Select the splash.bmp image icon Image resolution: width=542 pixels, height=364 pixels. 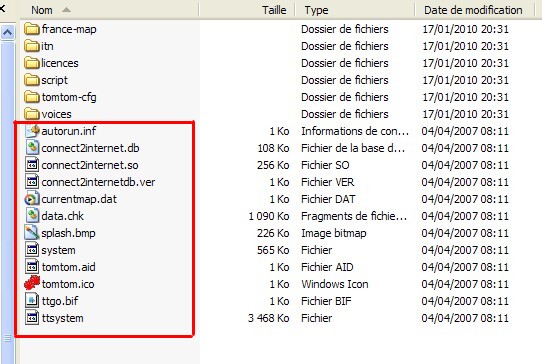[x=32, y=232]
